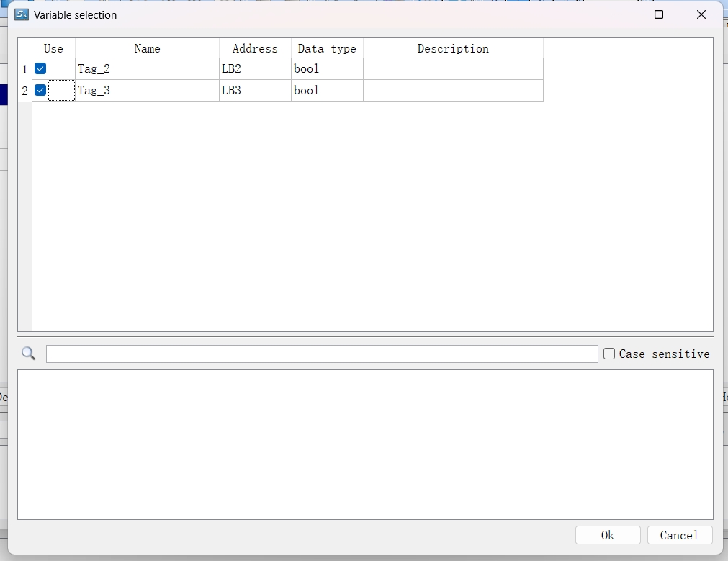
Task: Select row header number 2
Action: pos(24,91)
